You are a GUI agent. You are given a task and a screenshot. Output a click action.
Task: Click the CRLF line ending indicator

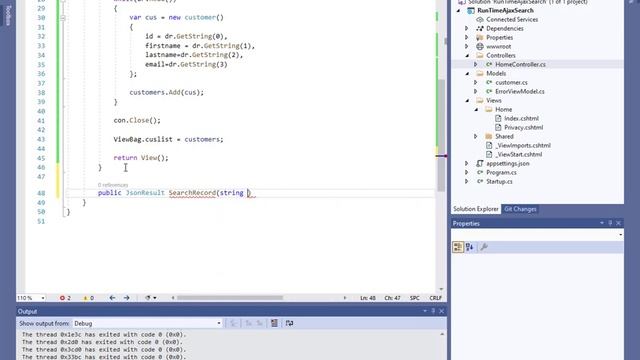click(x=436, y=298)
